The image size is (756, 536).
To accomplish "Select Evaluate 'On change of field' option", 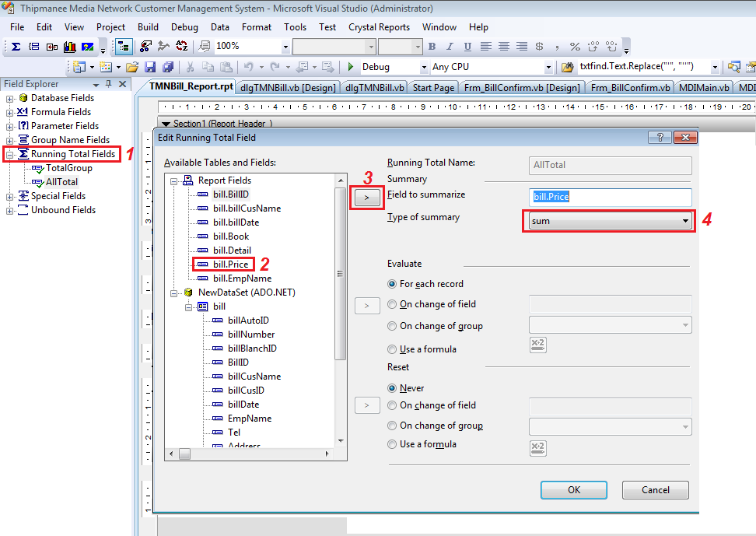I will (392, 304).
